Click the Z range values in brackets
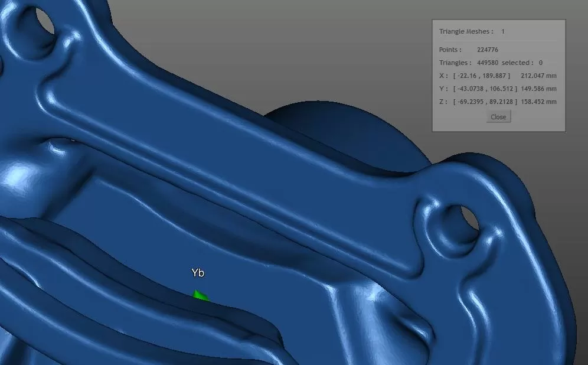The image size is (588, 365). tap(485, 102)
